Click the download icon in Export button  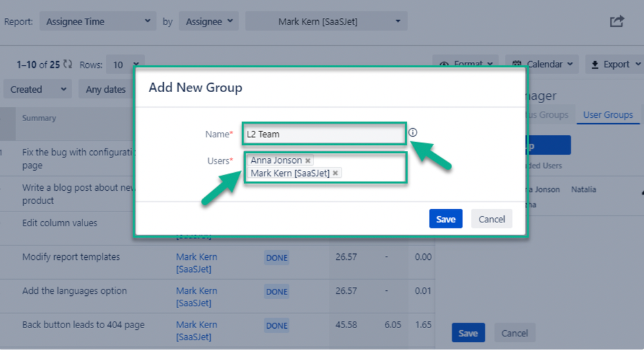[595, 64]
